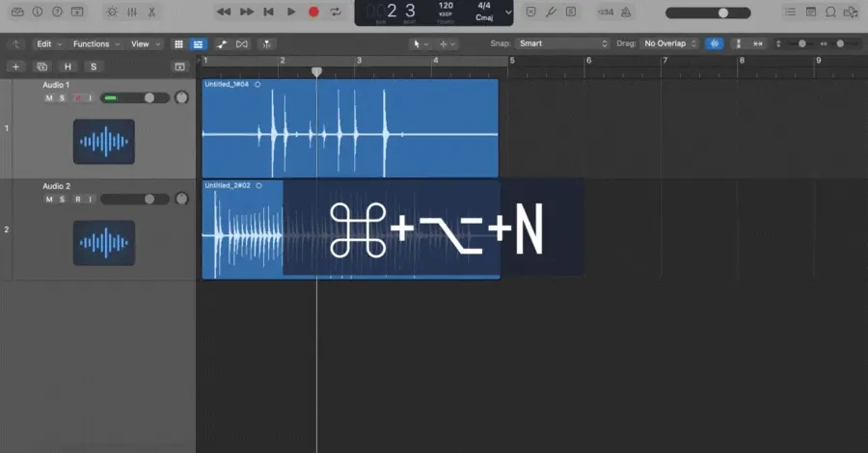Start playback with the Play button

(x=291, y=12)
